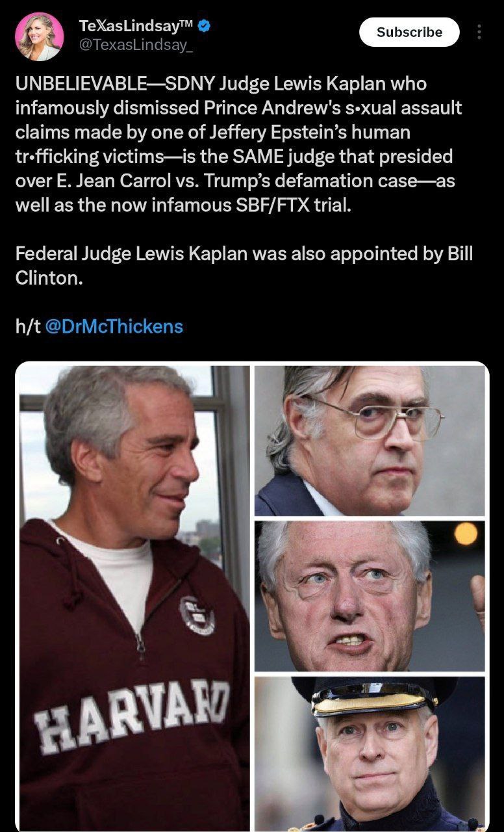Image resolution: width=504 pixels, height=832 pixels.
Task: Subscribe to TeXasLindsay
Action: point(409,32)
